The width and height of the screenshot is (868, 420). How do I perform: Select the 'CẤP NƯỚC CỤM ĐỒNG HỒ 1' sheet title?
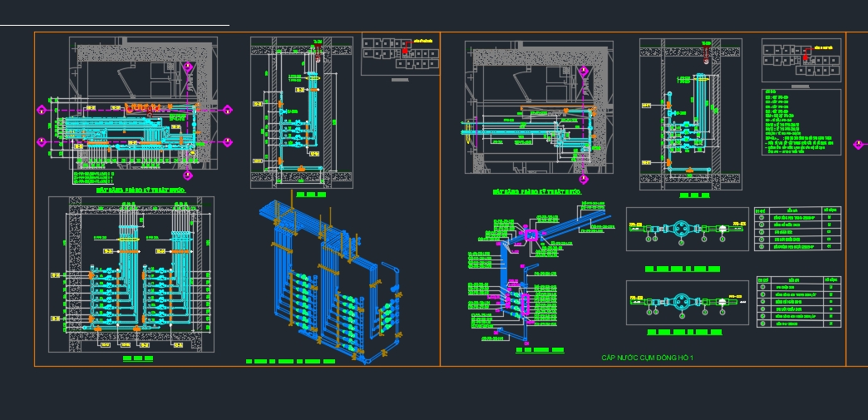pos(647,358)
